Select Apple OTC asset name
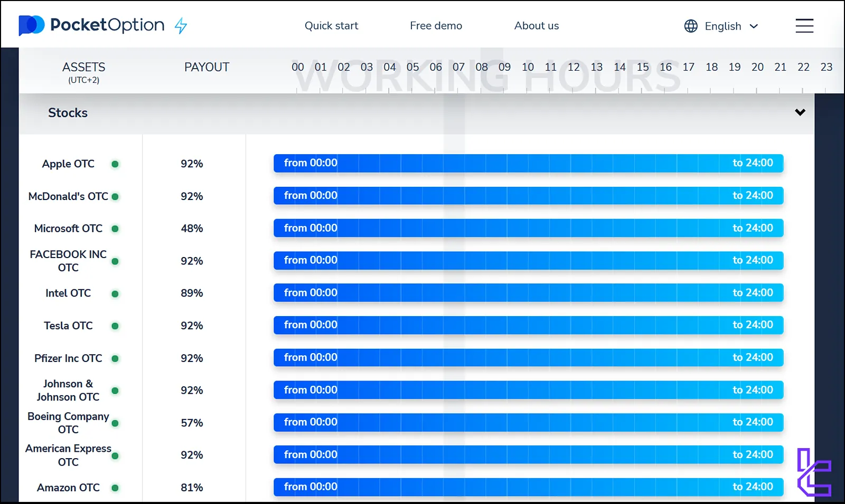845x504 pixels. click(x=68, y=164)
